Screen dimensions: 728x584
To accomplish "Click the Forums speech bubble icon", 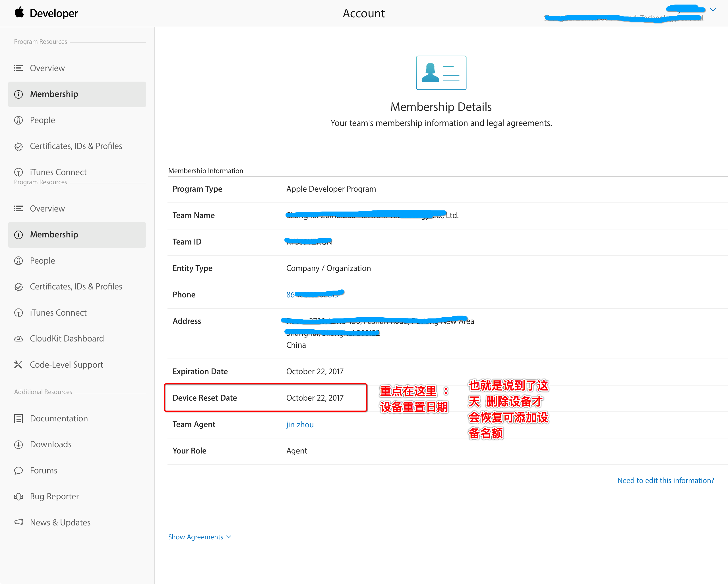I will coord(18,471).
